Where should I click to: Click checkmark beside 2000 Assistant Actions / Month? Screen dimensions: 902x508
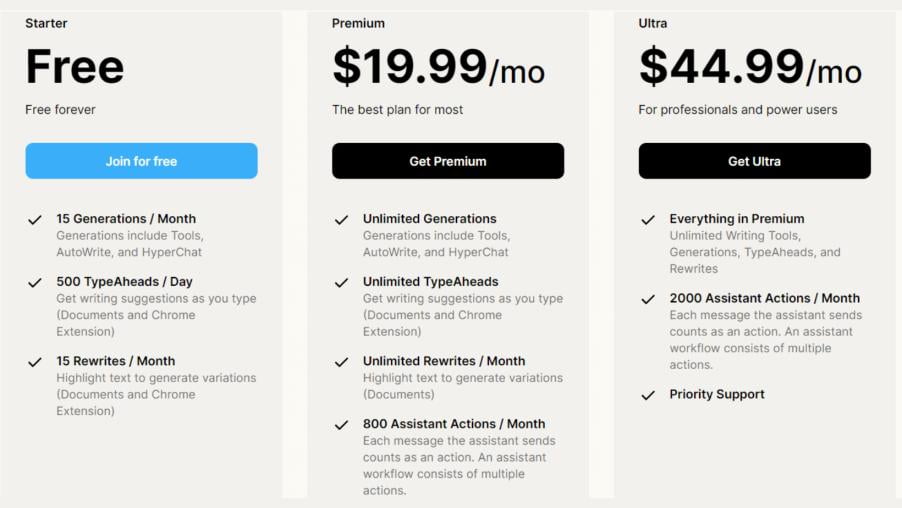point(648,299)
